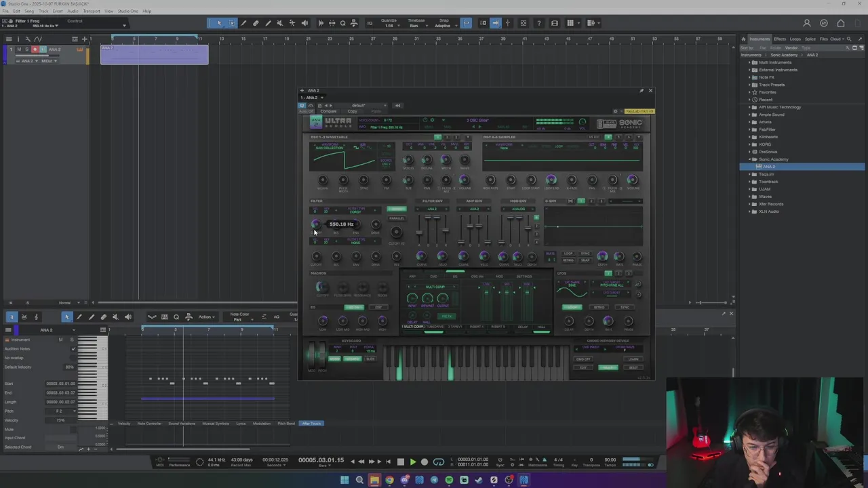Viewport: 868px width, 488px height.
Task: Toggle record arm on ANA 2 track
Action: 35,49
